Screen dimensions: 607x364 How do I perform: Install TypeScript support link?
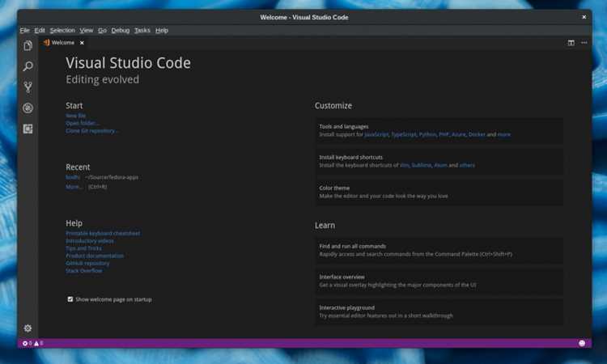click(x=403, y=134)
